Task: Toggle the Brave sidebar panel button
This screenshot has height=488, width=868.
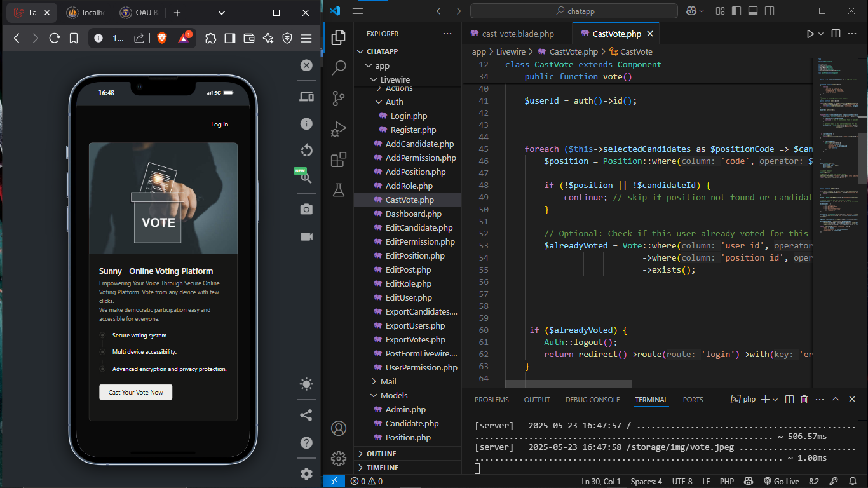Action: pyautogui.click(x=229, y=38)
